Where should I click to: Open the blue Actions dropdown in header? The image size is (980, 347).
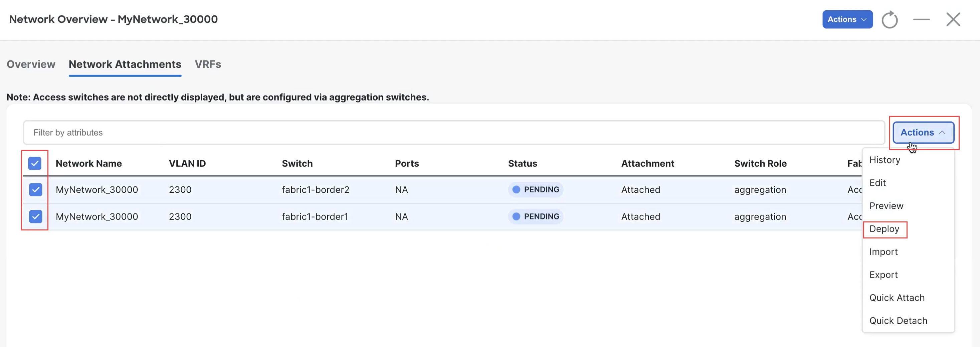[x=847, y=19]
